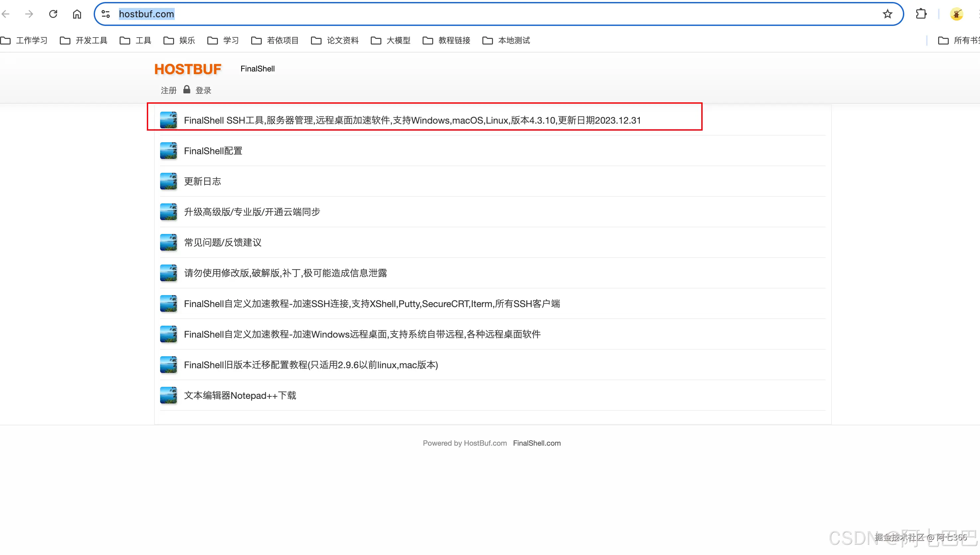Click the FinalShell.com footer link

point(537,443)
